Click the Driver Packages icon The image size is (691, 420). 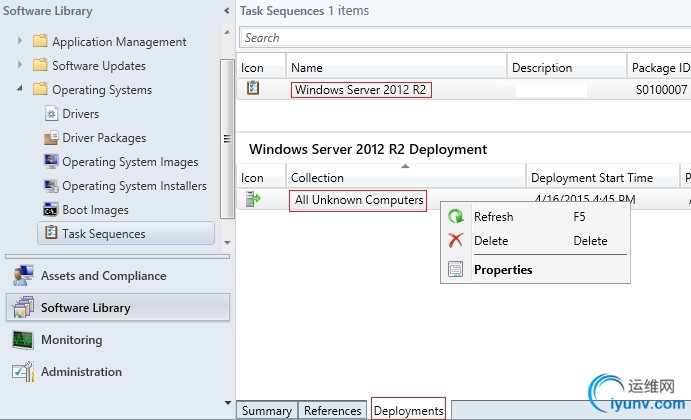pos(51,138)
